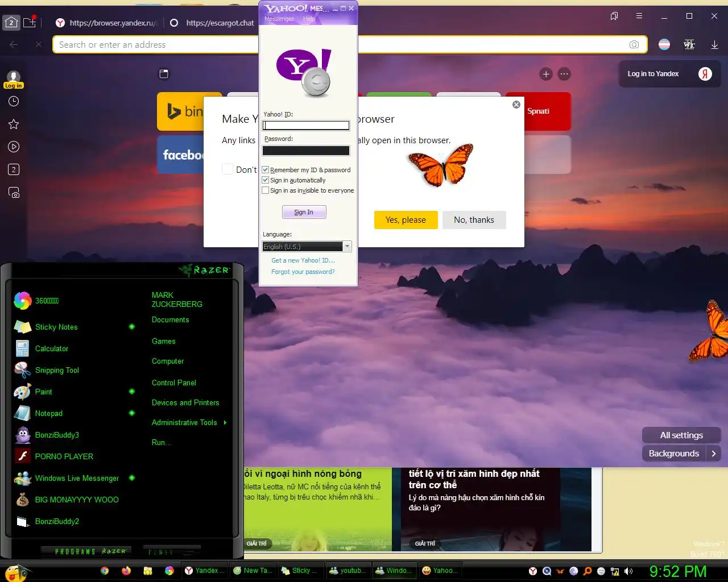Open Run... from the Start menu
The height and width of the screenshot is (582, 728).
click(161, 442)
